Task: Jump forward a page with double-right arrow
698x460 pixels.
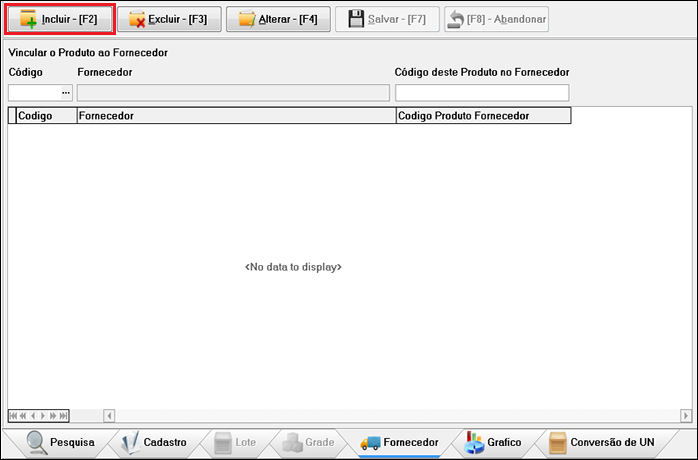Action: click(x=53, y=416)
